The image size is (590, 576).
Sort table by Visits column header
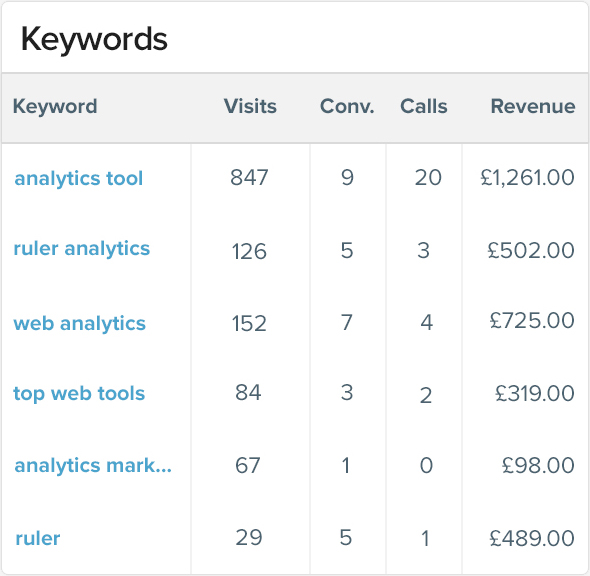[250, 106]
